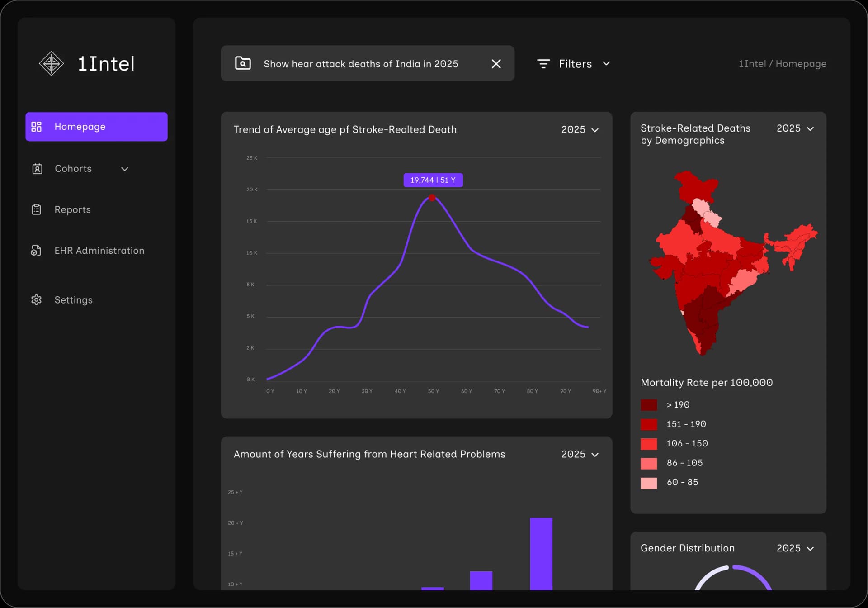Click the 50 Y label on the x-axis
Viewport: 868px width, 608px height.
tap(433, 391)
